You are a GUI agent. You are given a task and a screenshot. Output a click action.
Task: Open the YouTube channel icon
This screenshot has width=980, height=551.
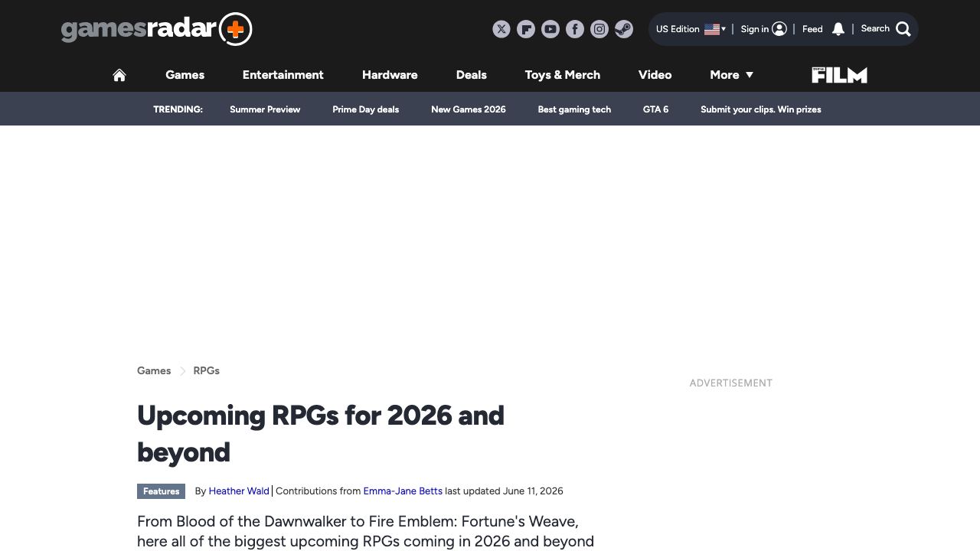pyautogui.click(x=550, y=29)
